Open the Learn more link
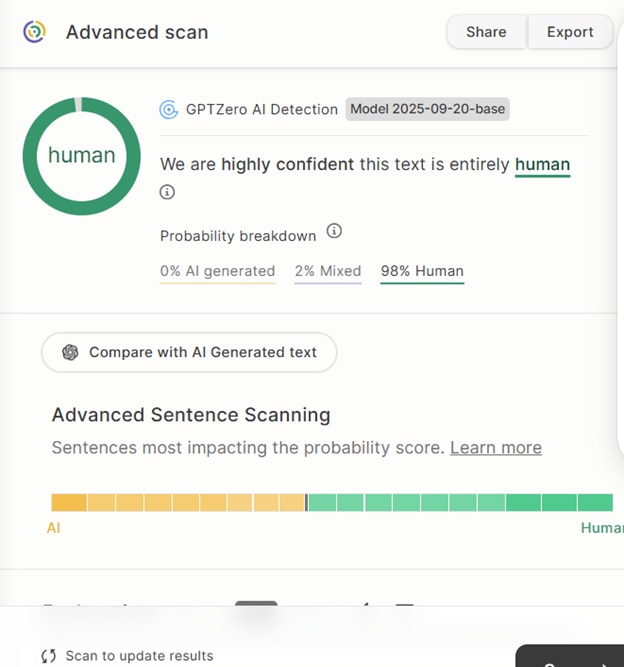 [x=495, y=447]
